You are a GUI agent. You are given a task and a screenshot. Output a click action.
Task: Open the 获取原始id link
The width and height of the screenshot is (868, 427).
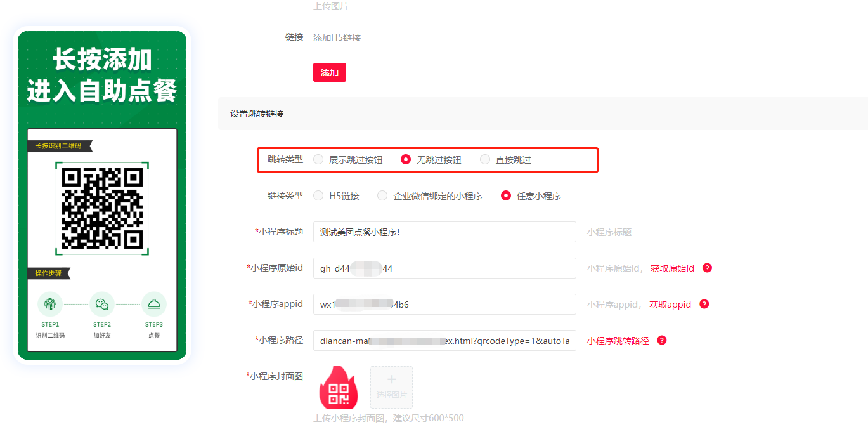click(x=672, y=268)
